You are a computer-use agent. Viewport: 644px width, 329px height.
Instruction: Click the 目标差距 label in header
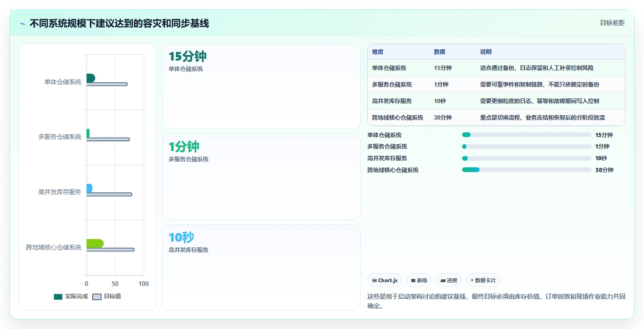(612, 23)
